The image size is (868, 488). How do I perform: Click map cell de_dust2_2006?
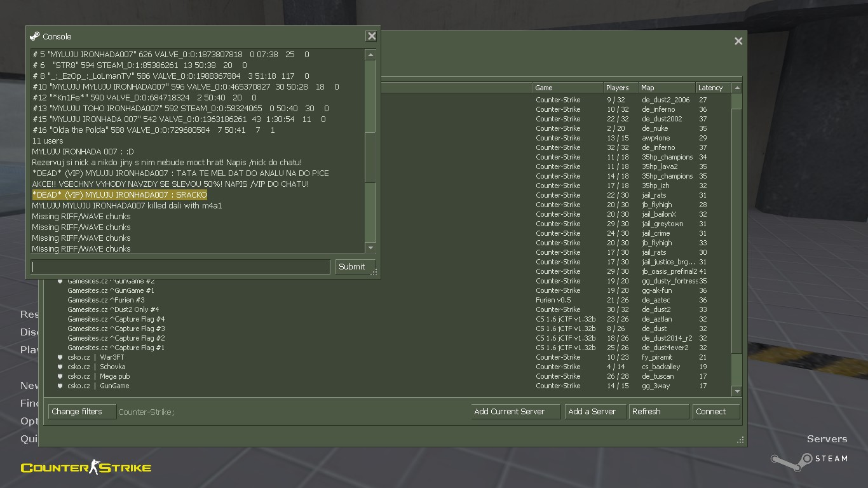point(665,100)
